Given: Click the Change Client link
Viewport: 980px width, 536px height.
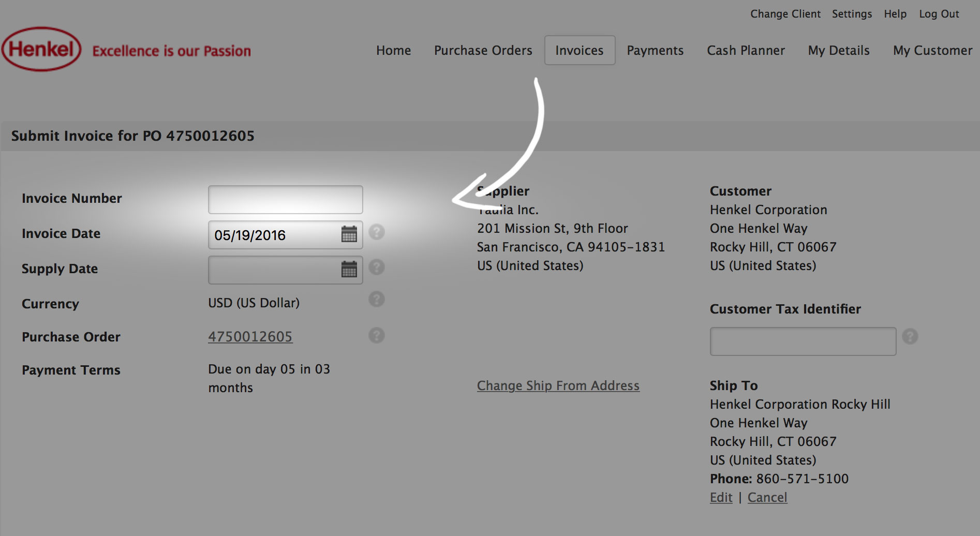Looking at the screenshot, I should (785, 14).
